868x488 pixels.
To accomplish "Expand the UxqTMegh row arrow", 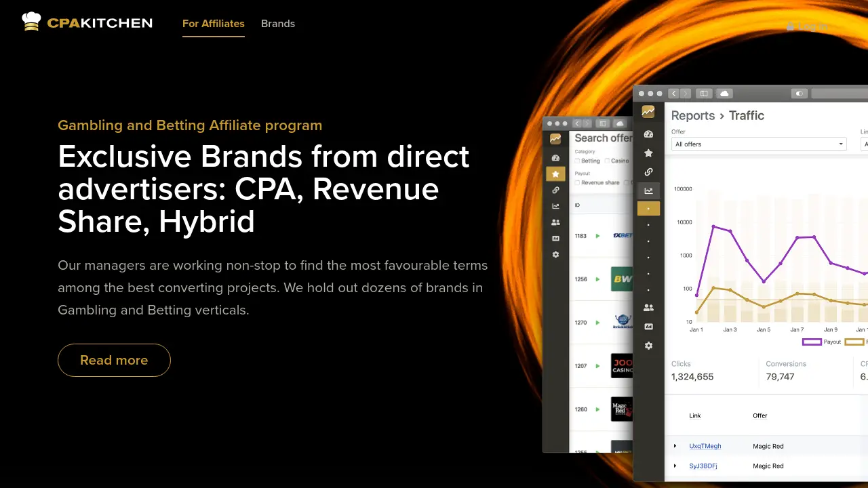I will tap(675, 446).
